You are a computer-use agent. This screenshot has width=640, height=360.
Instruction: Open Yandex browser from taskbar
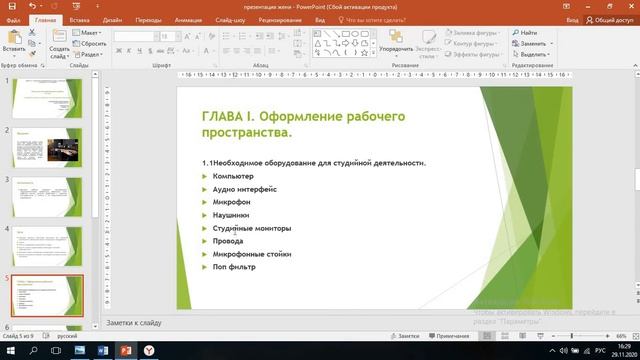click(149, 351)
